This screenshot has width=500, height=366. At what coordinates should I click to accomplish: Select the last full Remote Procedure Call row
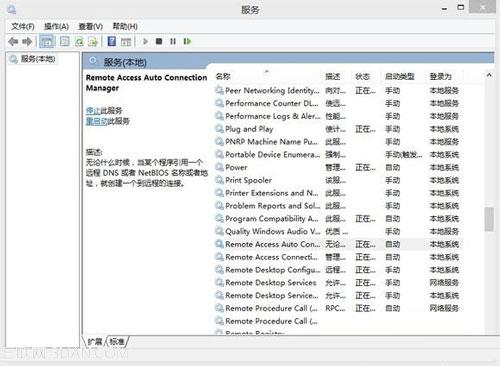pyautogui.click(x=337, y=321)
